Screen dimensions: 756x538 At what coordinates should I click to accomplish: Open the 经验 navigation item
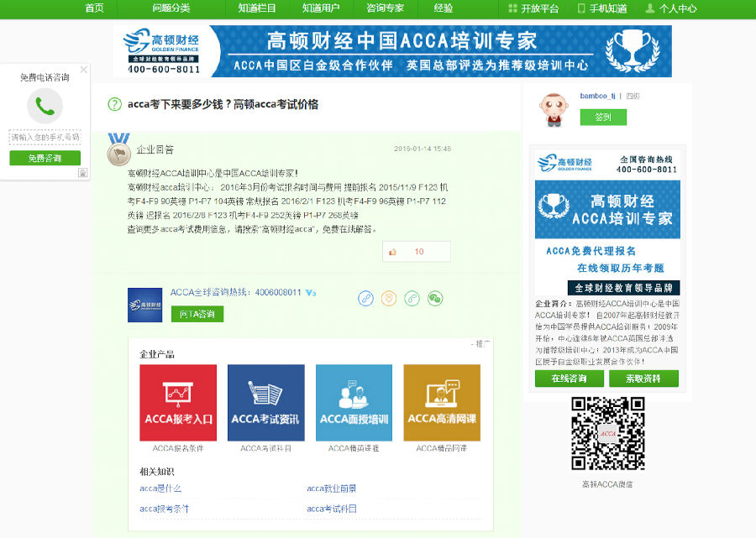(x=443, y=8)
